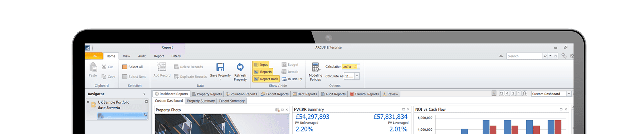The width and height of the screenshot is (644, 134).
Task: Click the £54,297,893 PV Unleveraged value
Action: point(312,117)
